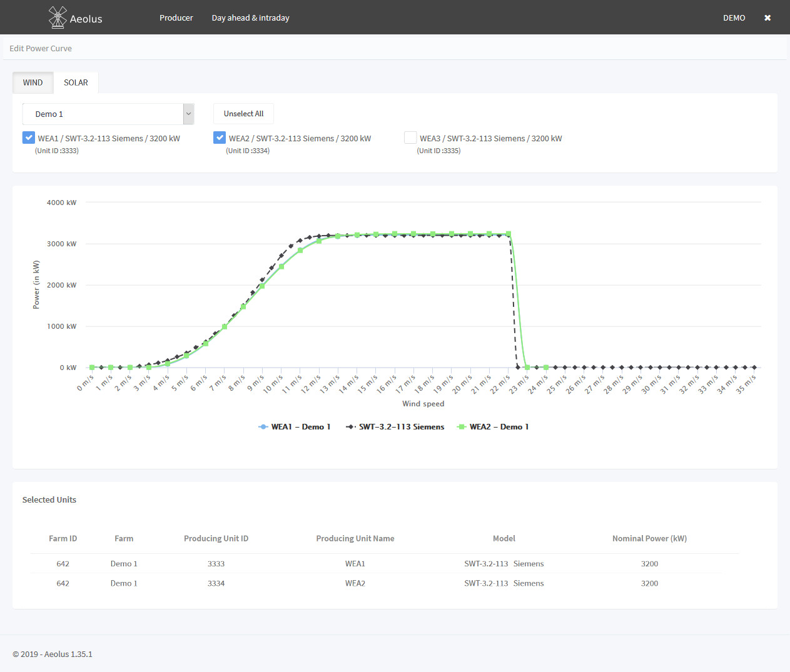Click the Aeolus windmill logo icon
790x672 pixels.
point(58,18)
